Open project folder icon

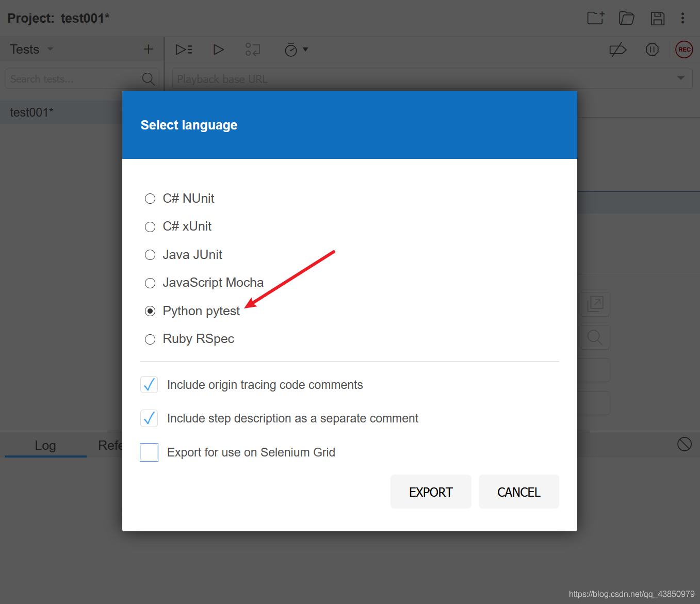click(626, 18)
